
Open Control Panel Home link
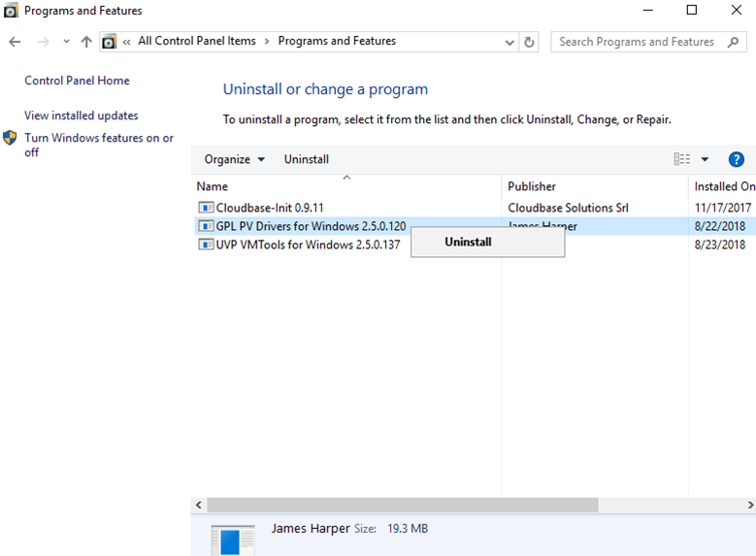pyautogui.click(x=77, y=81)
